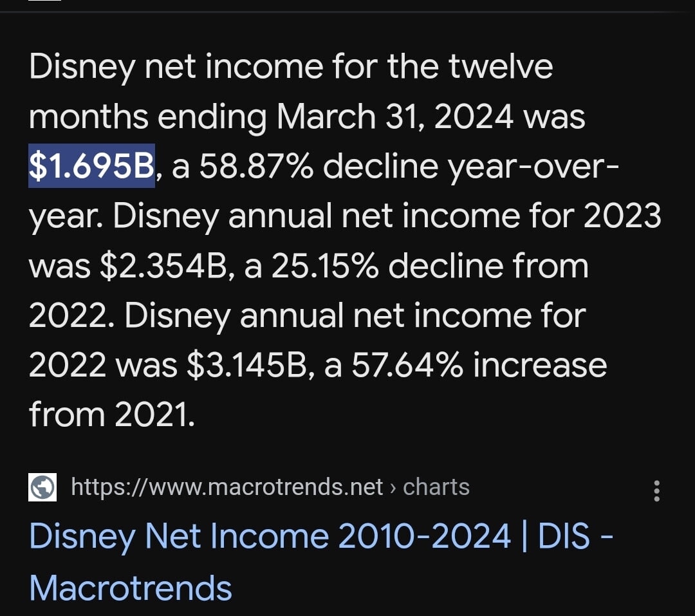
Task: Click '2010-2024' in the result title
Action: [x=425, y=537]
